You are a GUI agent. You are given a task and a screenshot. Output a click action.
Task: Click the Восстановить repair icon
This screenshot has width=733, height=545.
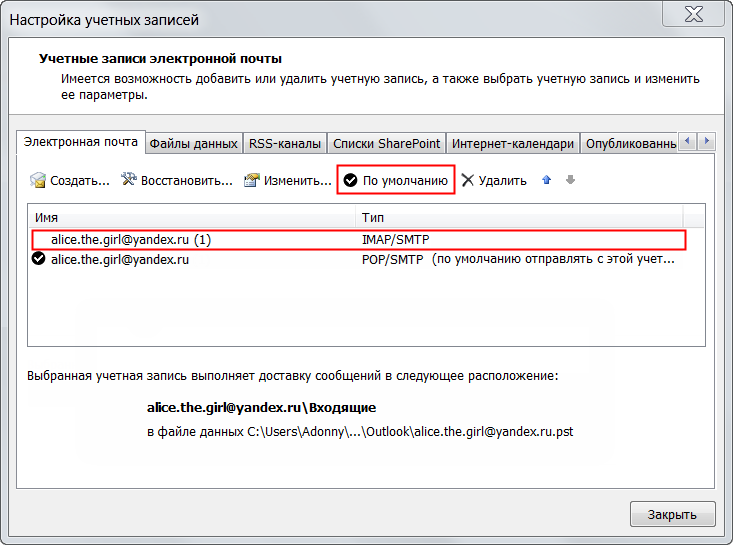128,181
